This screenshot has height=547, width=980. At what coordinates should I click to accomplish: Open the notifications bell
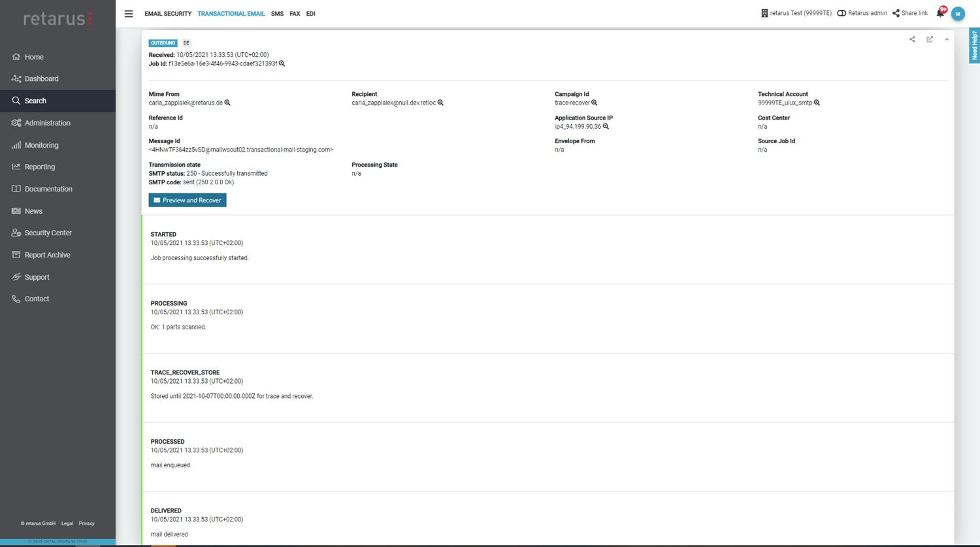point(941,13)
